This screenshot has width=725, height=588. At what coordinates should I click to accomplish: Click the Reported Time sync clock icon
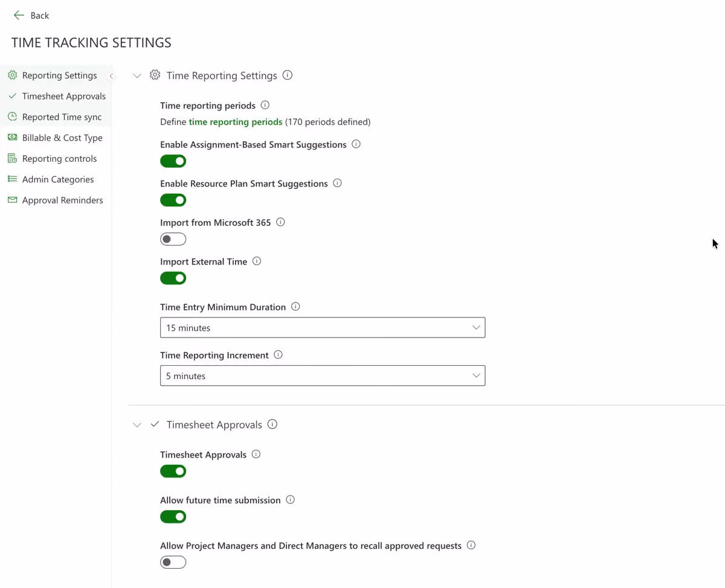(12, 117)
